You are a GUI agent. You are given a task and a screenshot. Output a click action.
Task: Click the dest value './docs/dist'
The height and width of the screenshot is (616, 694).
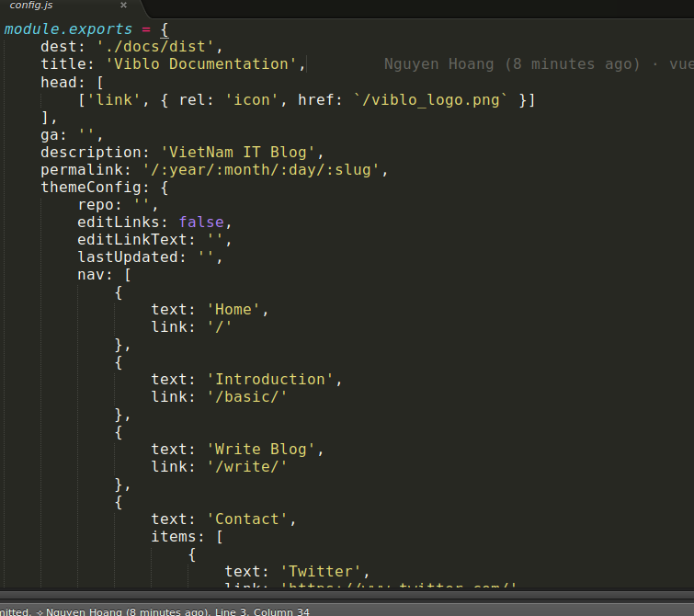(x=155, y=47)
